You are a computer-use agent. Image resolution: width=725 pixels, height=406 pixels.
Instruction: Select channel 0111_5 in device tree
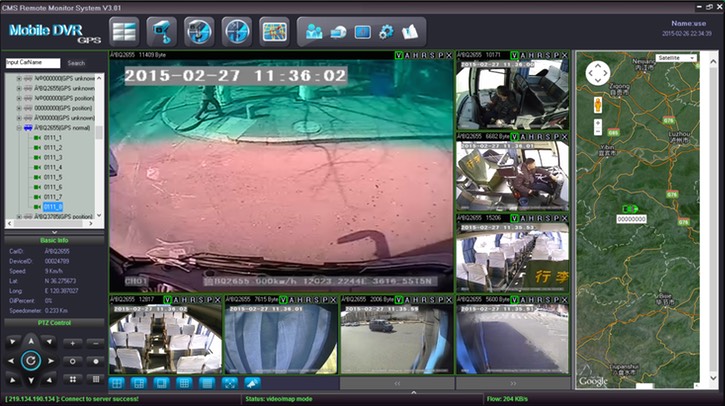(x=52, y=177)
